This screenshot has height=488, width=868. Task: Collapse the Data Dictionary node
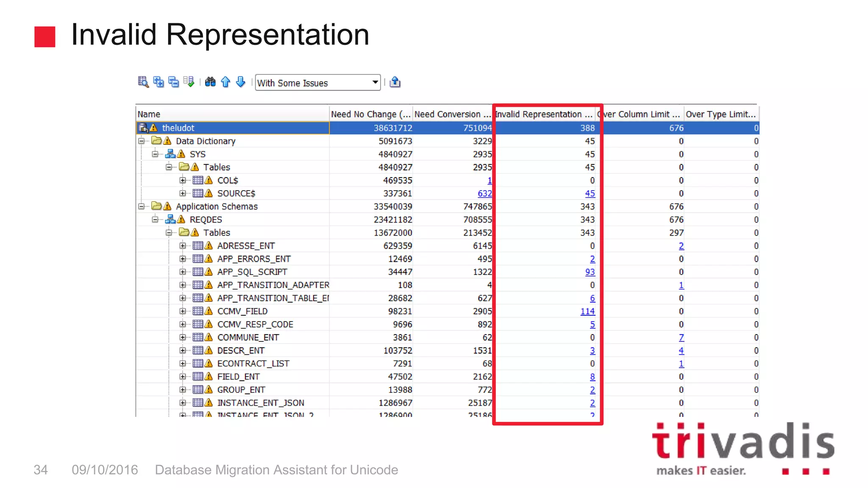[141, 141]
